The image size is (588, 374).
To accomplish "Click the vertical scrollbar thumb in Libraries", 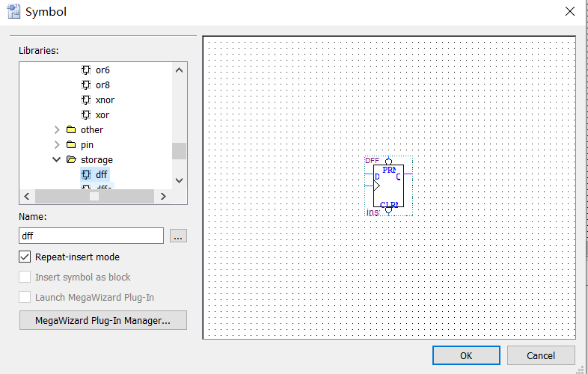I will (x=180, y=151).
